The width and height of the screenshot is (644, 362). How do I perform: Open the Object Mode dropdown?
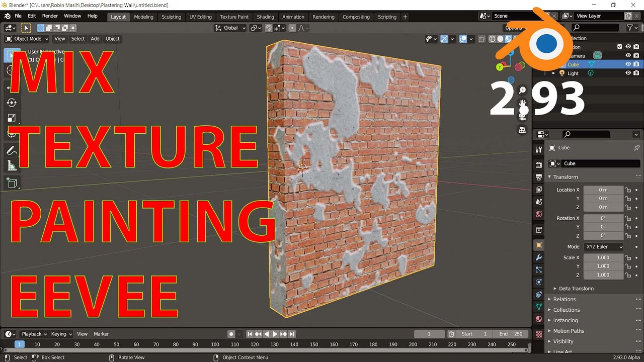click(x=27, y=39)
